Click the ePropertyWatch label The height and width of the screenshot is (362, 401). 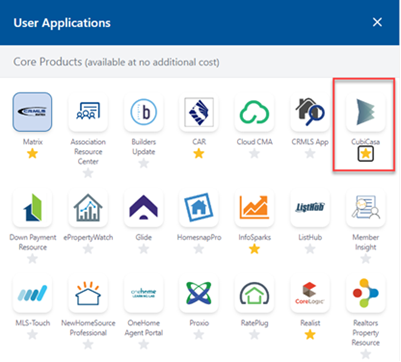(88, 237)
